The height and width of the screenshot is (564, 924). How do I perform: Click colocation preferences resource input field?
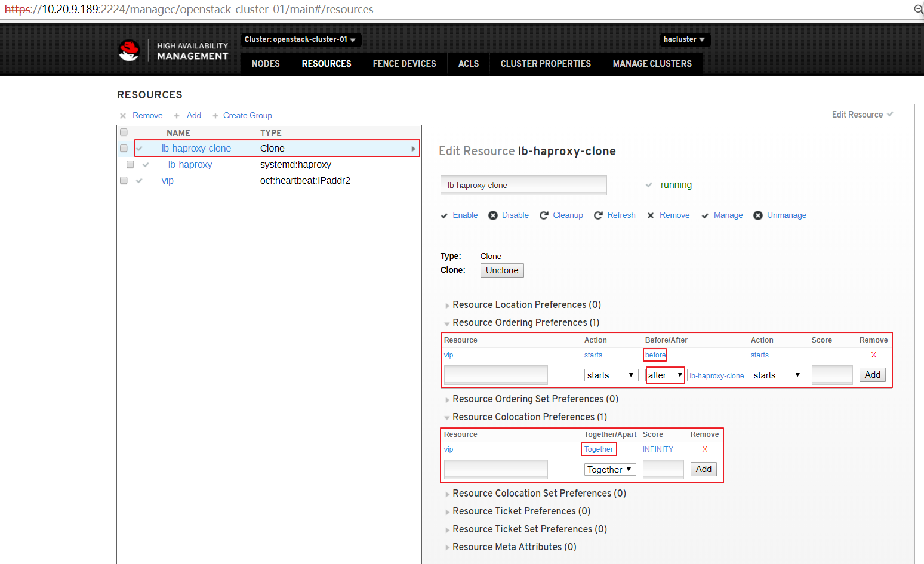pos(496,469)
